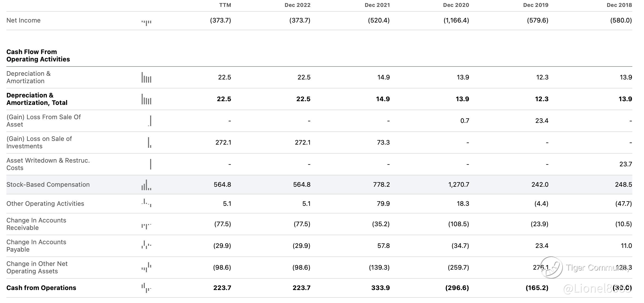Click the Asset Writedown & Restruc. Costs chart icon

[x=150, y=164]
